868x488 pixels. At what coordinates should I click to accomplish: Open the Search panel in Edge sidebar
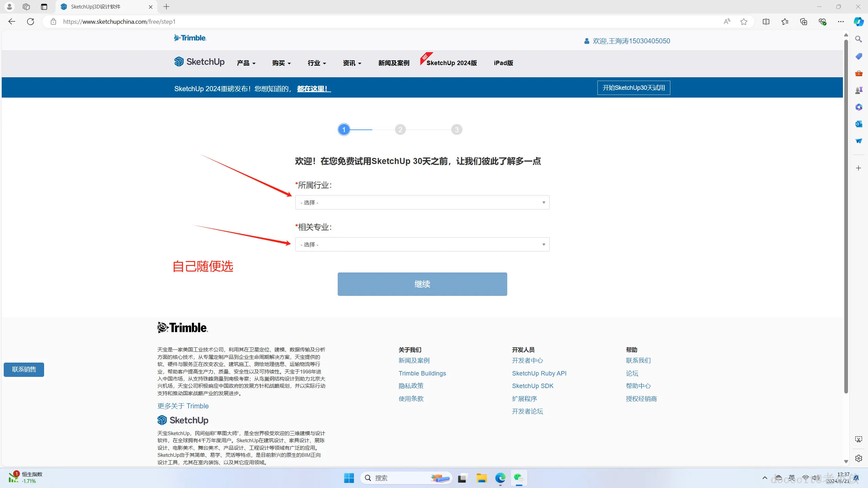click(x=859, y=39)
